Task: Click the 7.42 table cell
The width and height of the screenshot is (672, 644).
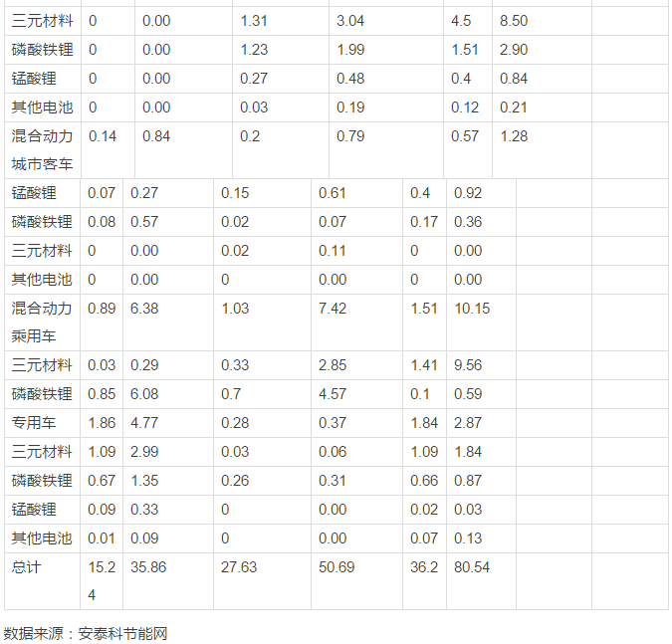Action: 333,309
